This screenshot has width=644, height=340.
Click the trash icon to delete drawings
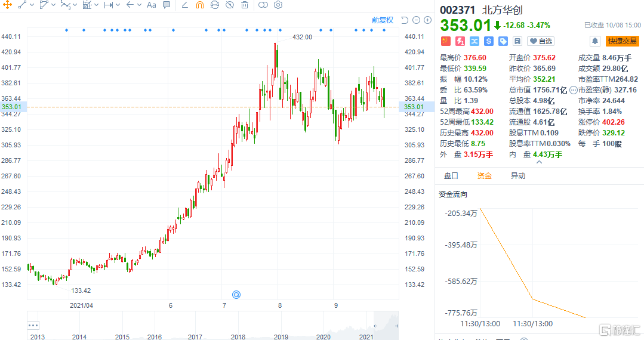(x=245, y=5)
